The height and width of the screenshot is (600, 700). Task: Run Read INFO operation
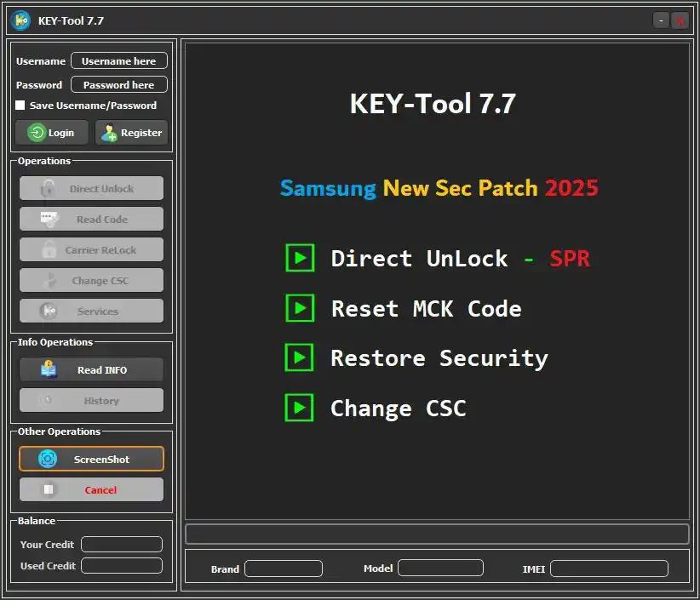91,370
